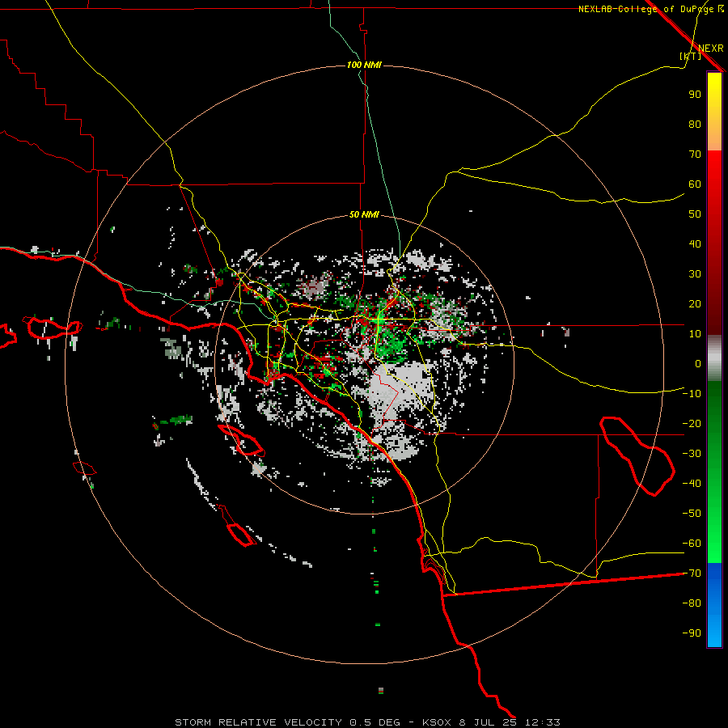728x728 pixels.
Task: Click the positive 30 scale value
Action: [x=695, y=274]
